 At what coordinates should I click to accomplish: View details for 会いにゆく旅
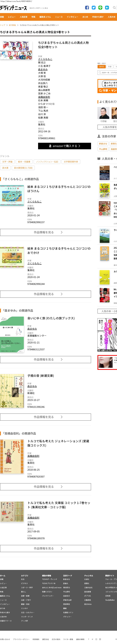45,359
